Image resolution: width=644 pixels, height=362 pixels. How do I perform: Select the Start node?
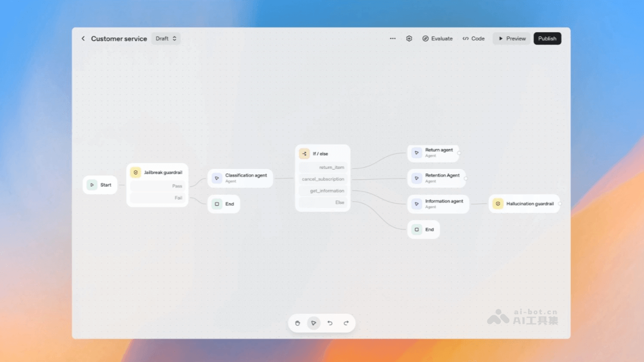pos(100,184)
